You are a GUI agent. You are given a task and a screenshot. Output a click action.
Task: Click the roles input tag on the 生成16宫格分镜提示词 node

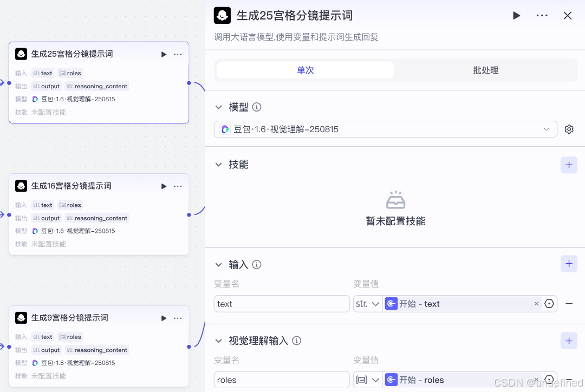pyautogui.click(x=70, y=205)
